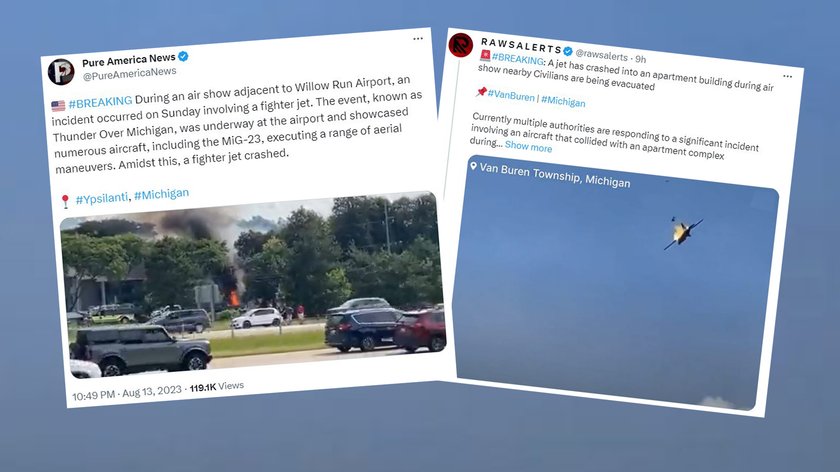
Task: Click the RawsAlerts verified badge
Action: pos(568,51)
